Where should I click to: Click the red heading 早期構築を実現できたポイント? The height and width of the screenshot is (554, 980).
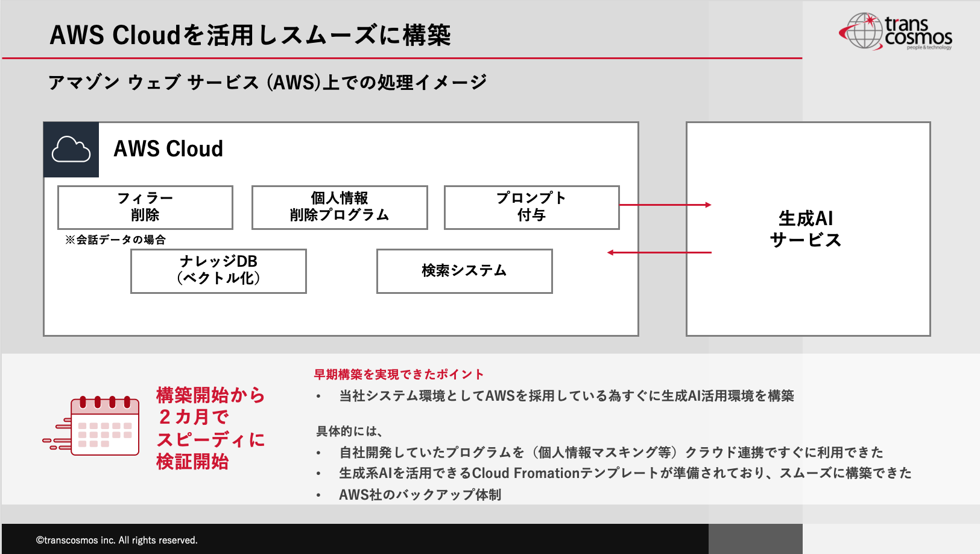(399, 374)
